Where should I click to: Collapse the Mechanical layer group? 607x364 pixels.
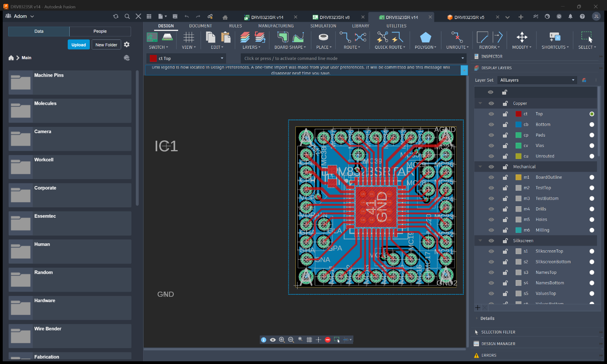pos(480,167)
